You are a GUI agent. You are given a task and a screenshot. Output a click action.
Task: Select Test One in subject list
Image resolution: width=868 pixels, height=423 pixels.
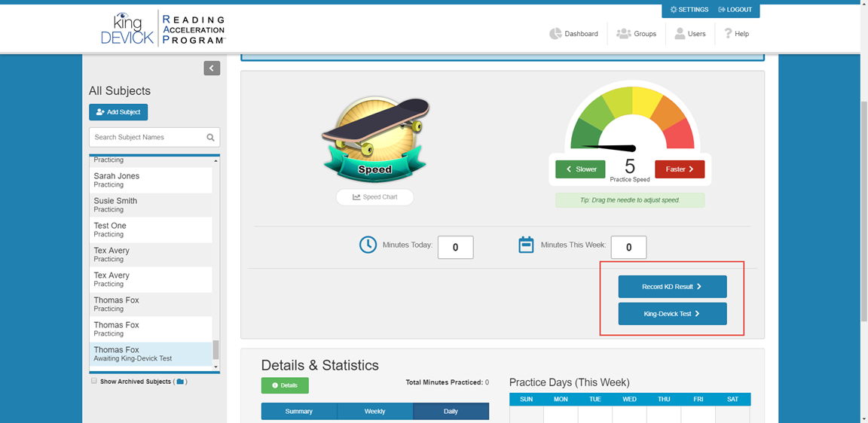coord(151,230)
